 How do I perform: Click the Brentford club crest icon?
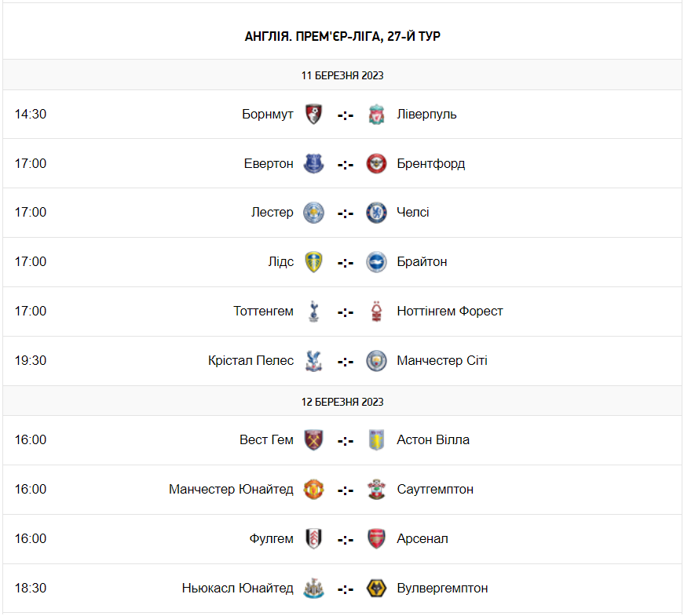[377, 164]
